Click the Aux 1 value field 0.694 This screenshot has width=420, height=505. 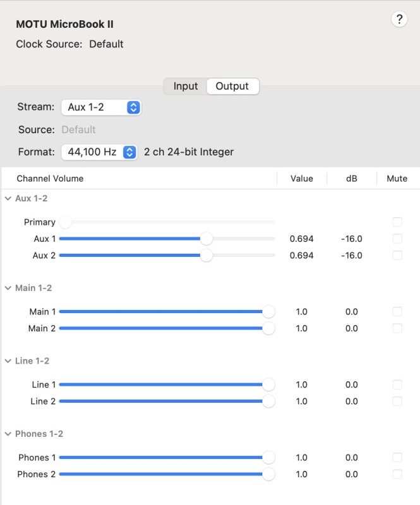click(301, 239)
